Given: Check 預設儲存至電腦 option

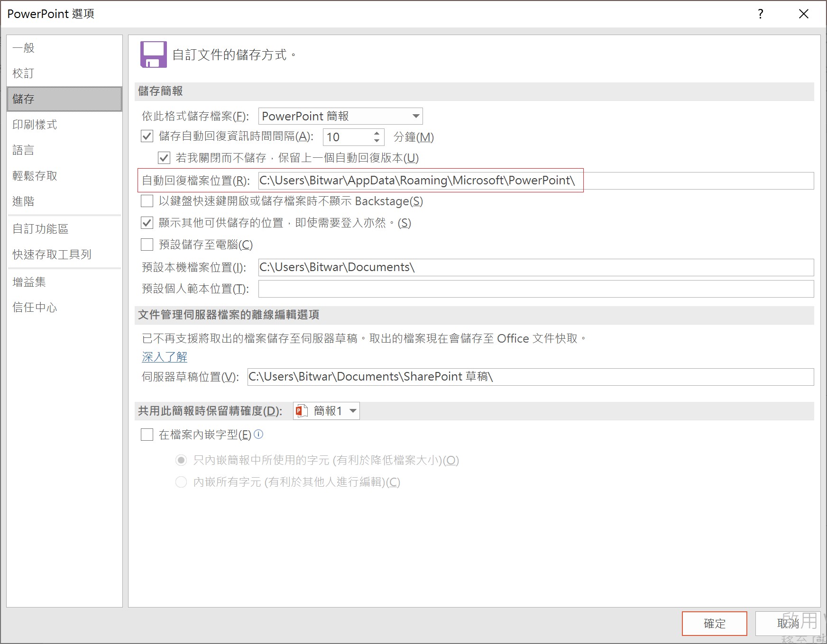Looking at the screenshot, I should click(x=147, y=245).
